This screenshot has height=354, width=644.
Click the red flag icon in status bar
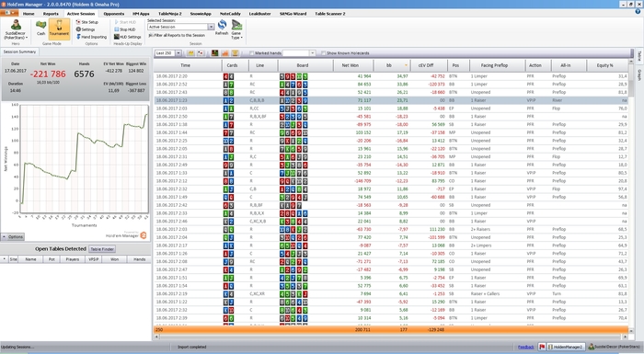click(x=542, y=347)
